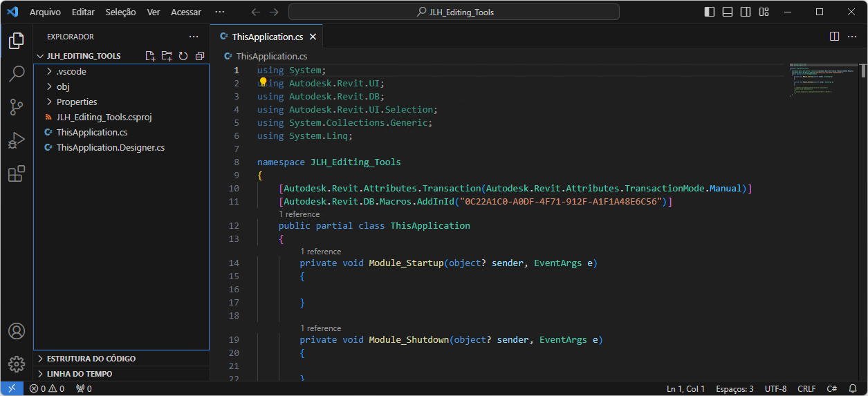
Task: Click the 1 reference lens above ThisApplication class
Action: pyautogui.click(x=299, y=214)
